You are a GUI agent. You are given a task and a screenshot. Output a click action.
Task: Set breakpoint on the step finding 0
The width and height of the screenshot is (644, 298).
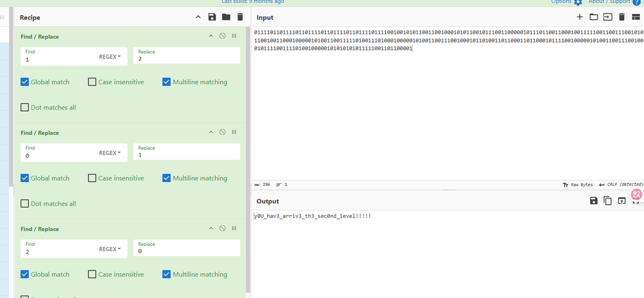234,132
